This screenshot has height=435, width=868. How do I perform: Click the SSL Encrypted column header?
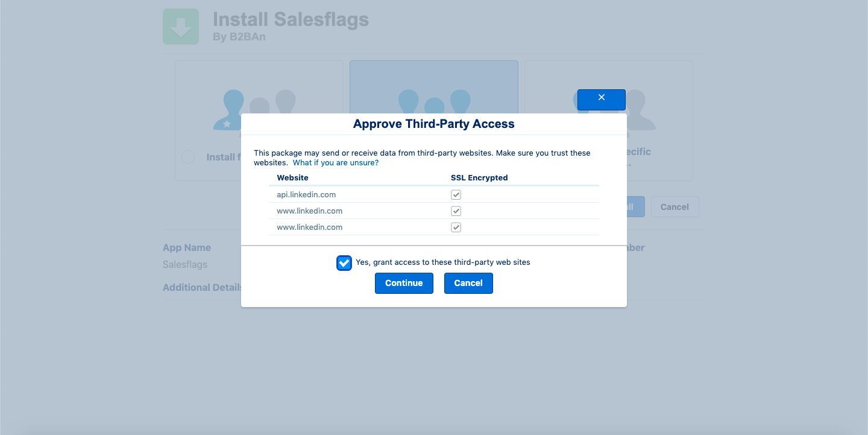[479, 178]
